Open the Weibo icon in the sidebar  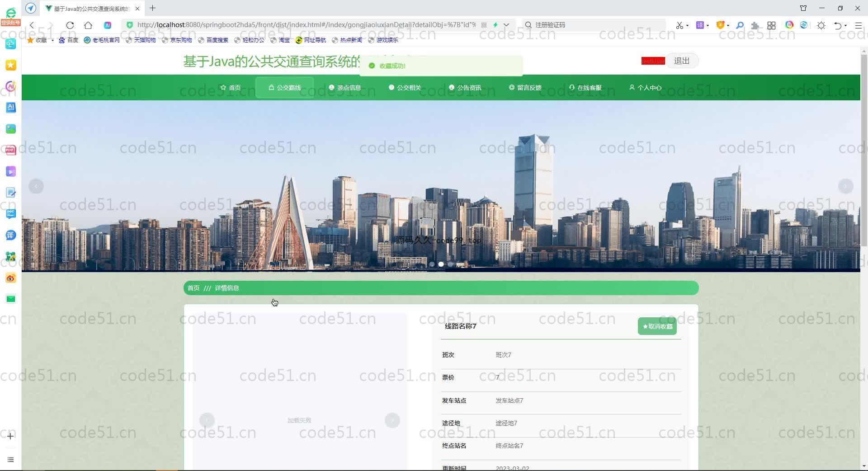pyautogui.click(x=11, y=278)
